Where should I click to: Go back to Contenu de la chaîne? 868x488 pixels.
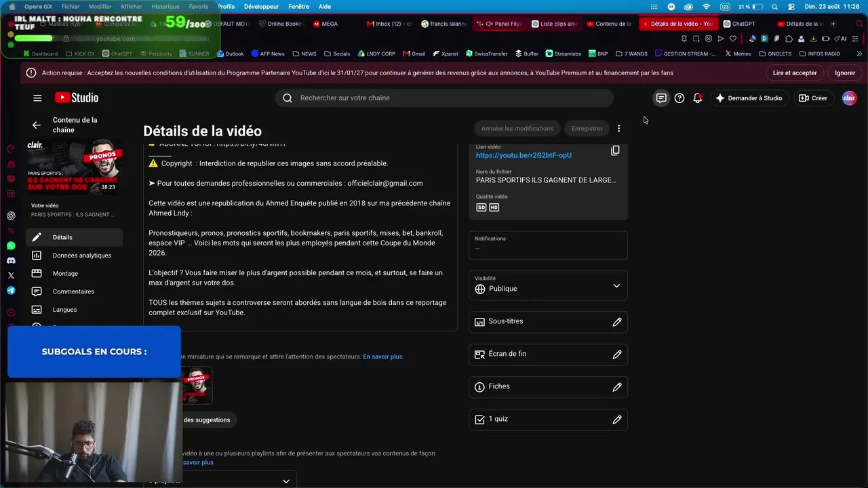coord(37,125)
